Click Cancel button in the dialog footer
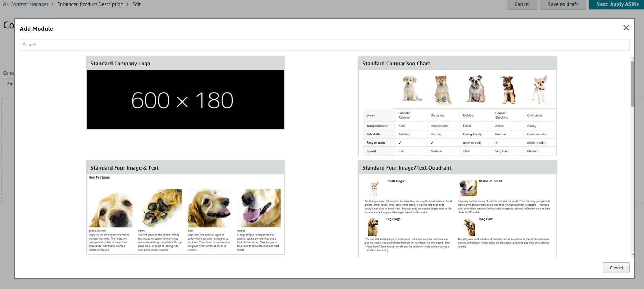Screen dimensions: 644x289 [616, 268]
